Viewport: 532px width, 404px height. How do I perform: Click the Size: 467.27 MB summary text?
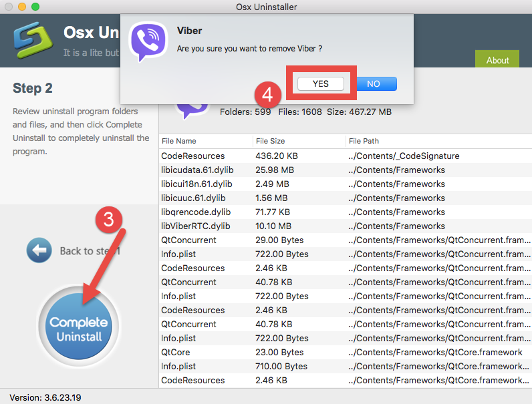coord(360,112)
